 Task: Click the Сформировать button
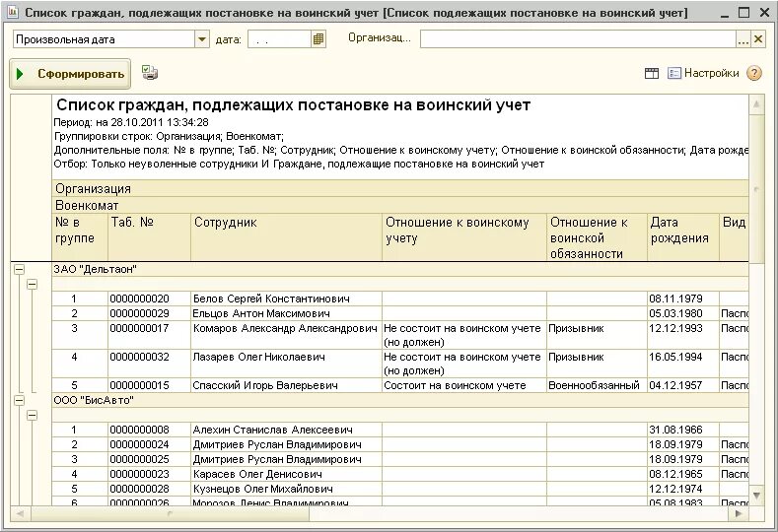click(x=70, y=74)
